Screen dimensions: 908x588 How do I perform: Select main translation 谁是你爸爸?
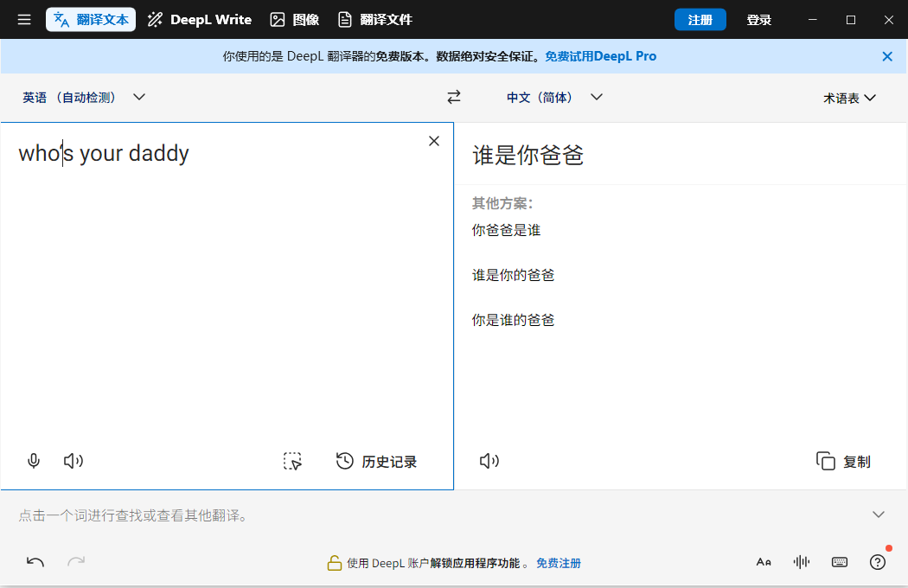pos(528,156)
